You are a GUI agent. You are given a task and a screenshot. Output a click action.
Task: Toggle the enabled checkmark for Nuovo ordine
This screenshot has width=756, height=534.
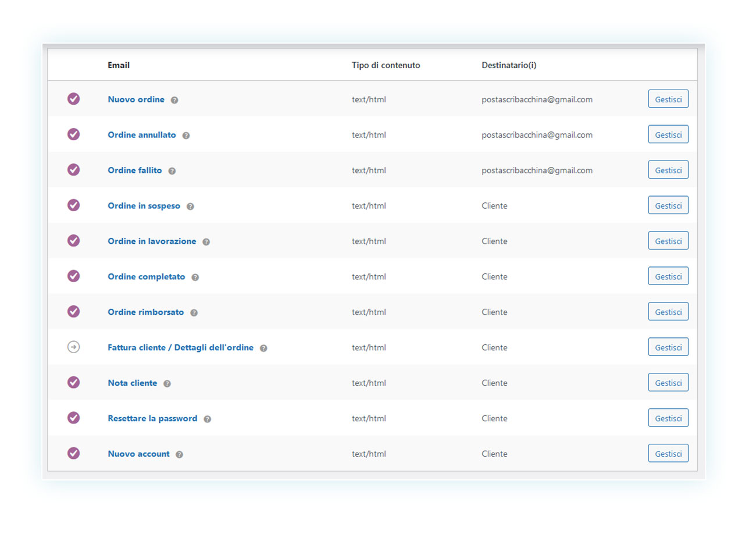pyautogui.click(x=73, y=99)
